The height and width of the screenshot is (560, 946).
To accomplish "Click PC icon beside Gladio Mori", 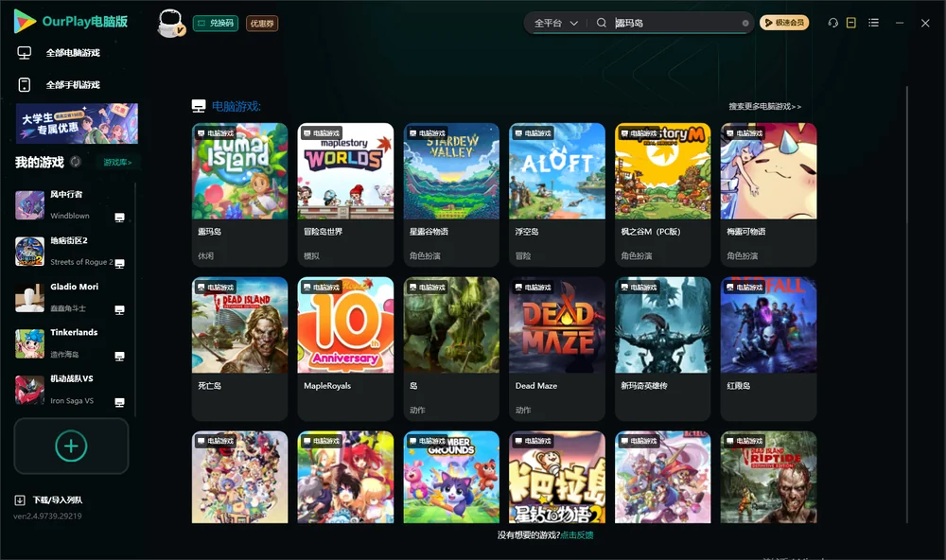I will [119, 309].
